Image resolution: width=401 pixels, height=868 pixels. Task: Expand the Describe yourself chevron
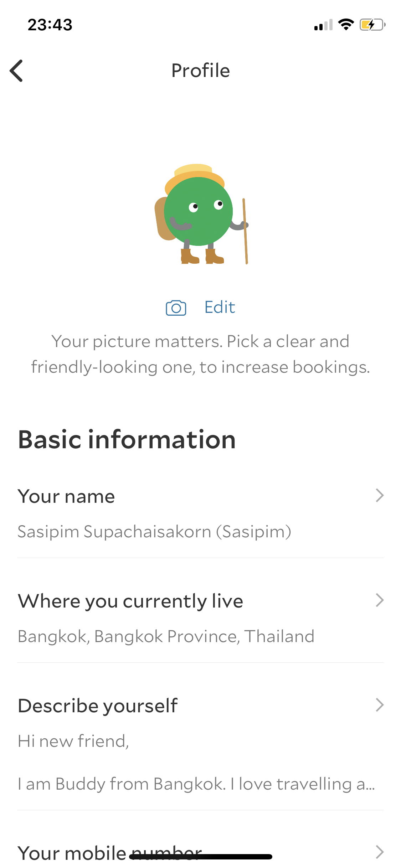click(x=379, y=705)
